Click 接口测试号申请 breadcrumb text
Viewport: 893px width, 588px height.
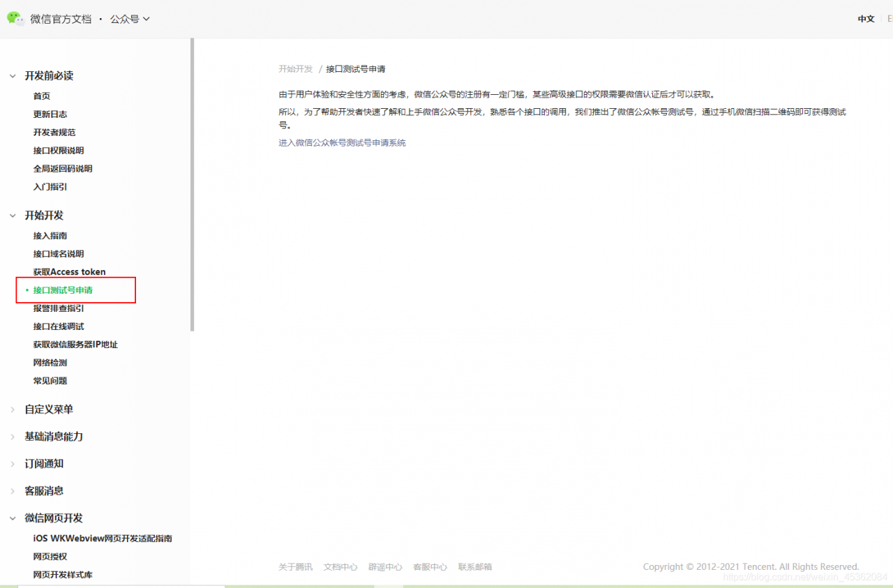(x=356, y=69)
